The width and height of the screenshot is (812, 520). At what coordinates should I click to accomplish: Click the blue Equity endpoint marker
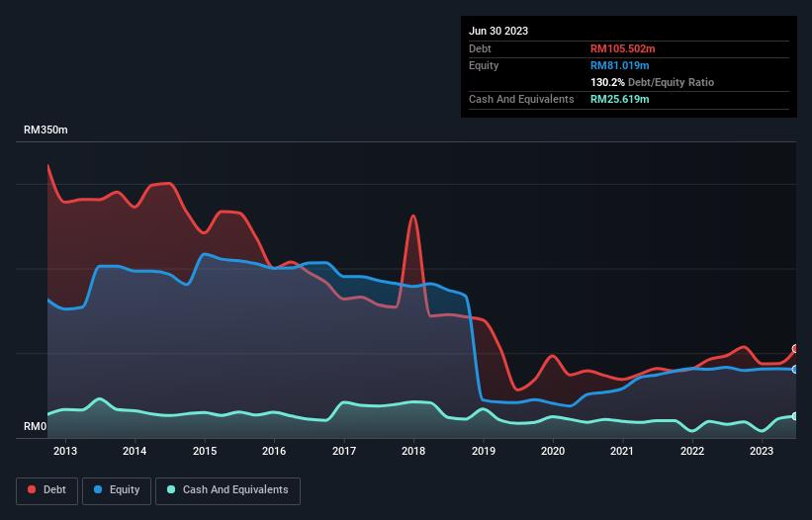[x=795, y=370]
